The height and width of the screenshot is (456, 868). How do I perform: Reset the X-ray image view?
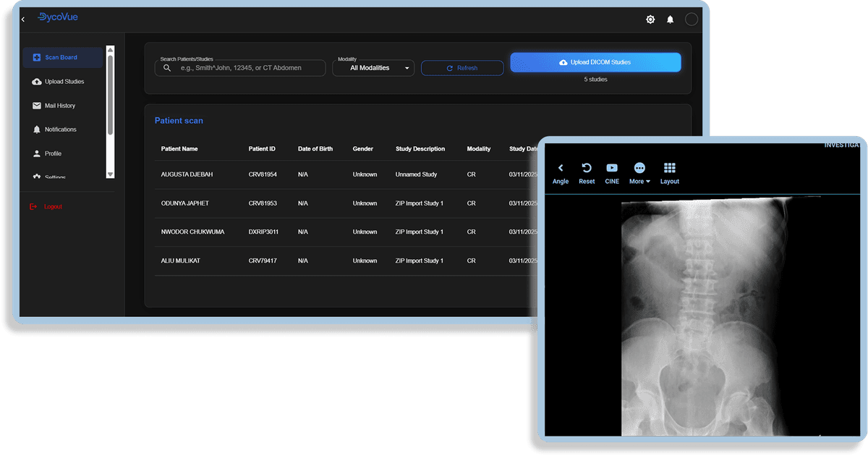[x=587, y=172]
